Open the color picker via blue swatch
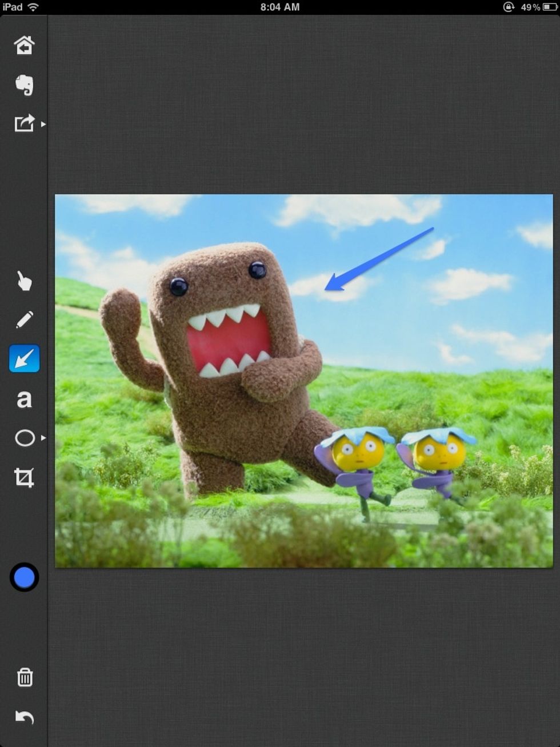The width and height of the screenshot is (560, 747). click(24, 578)
